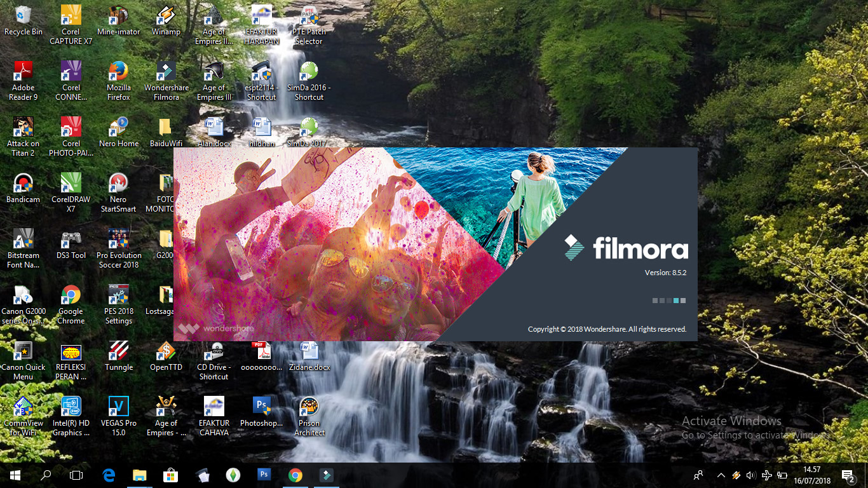
Task: Open Mine-imator desktop shortcut
Action: (x=118, y=21)
